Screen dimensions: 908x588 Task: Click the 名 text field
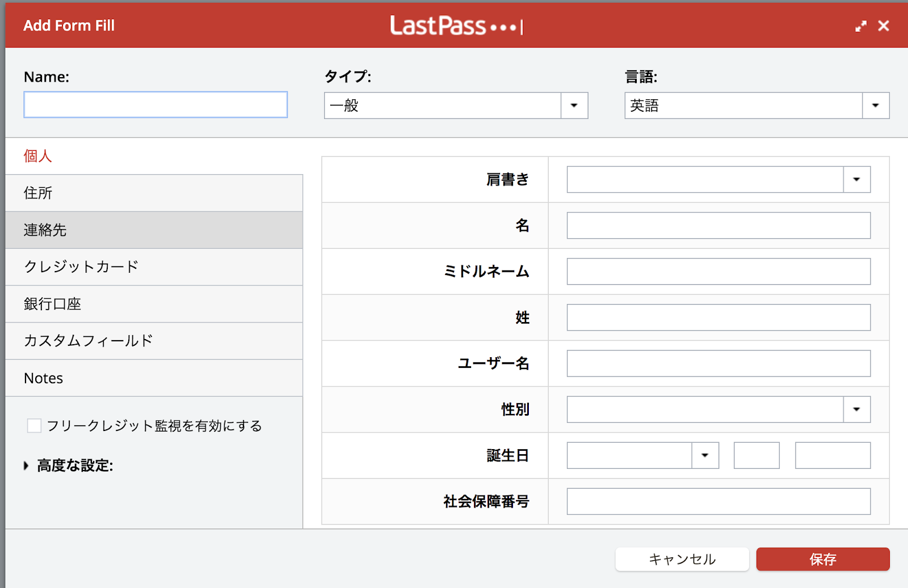718,226
